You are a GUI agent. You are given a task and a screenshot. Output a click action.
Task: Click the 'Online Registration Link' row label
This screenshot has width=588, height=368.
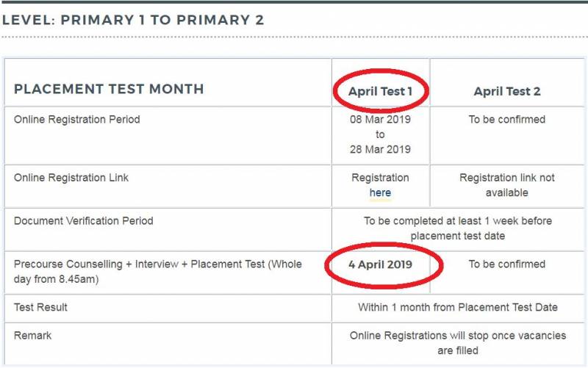click(x=71, y=178)
